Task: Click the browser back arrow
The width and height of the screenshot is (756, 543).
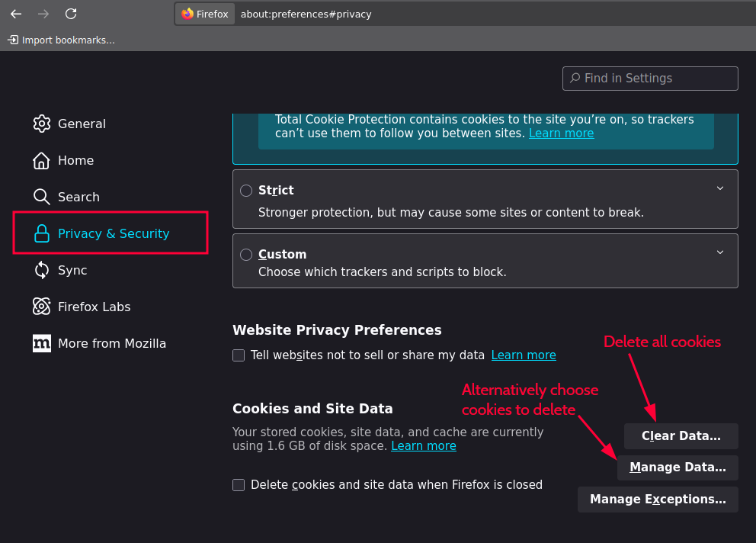Action: coord(16,14)
